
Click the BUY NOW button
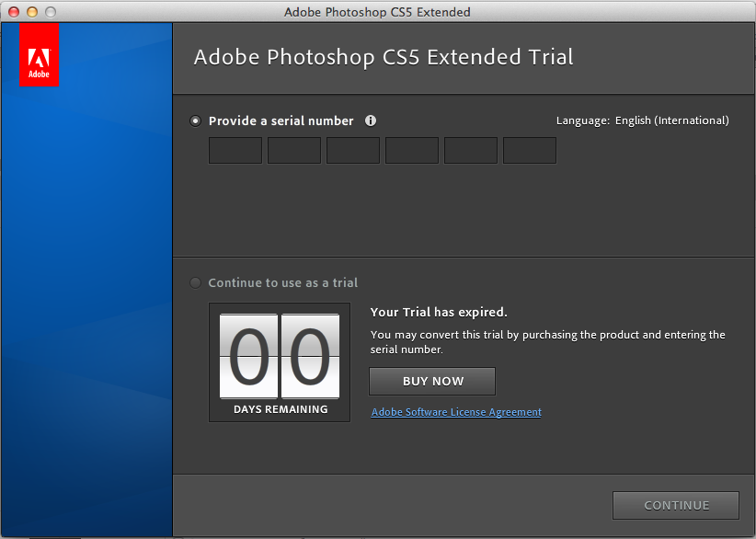click(432, 382)
